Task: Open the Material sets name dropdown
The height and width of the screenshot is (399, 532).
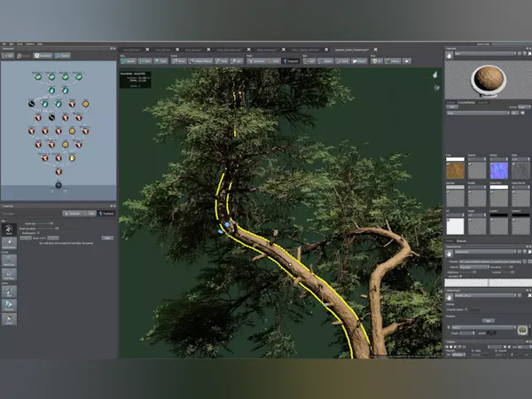Action: coord(485,295)
